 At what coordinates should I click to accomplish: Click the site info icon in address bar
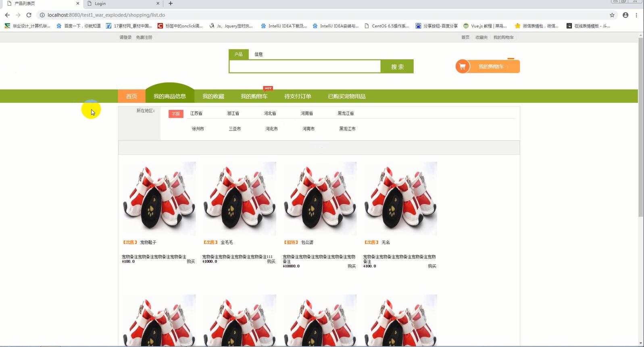point(42,15)
